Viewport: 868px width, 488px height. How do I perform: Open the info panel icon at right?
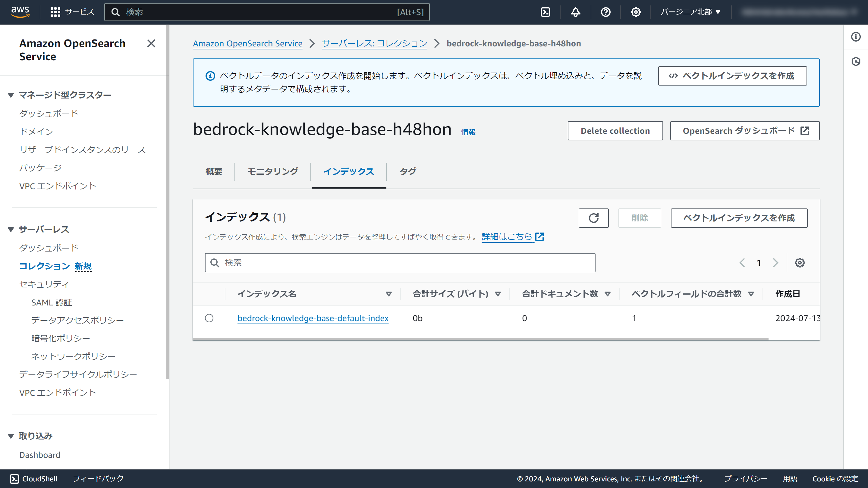click(x=856, y=37)
